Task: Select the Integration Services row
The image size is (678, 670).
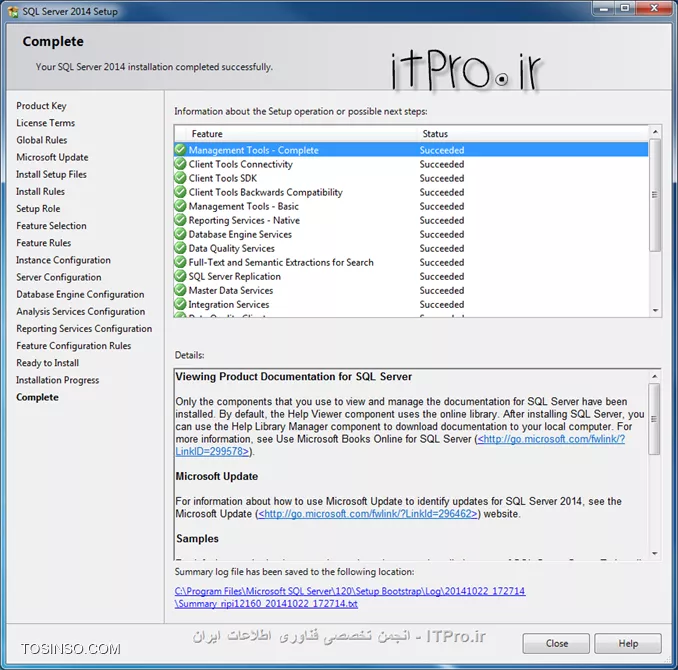Action: 411,304
